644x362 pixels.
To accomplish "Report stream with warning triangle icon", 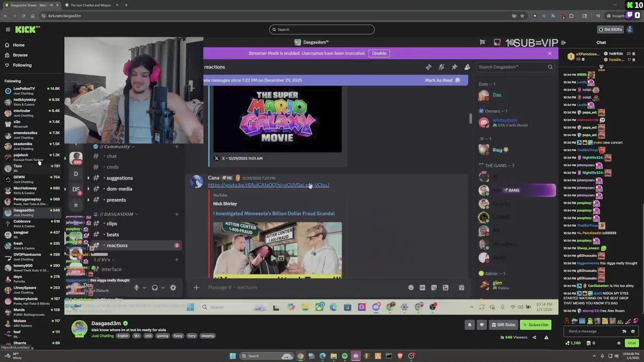I will pyautogui.click(x=546, y=337).
